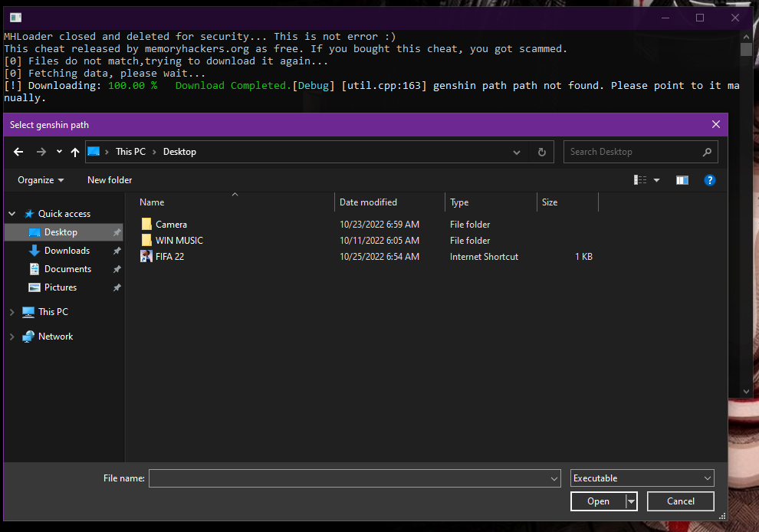Click the pin icon beside Downloads

click(x=117, y=251)
